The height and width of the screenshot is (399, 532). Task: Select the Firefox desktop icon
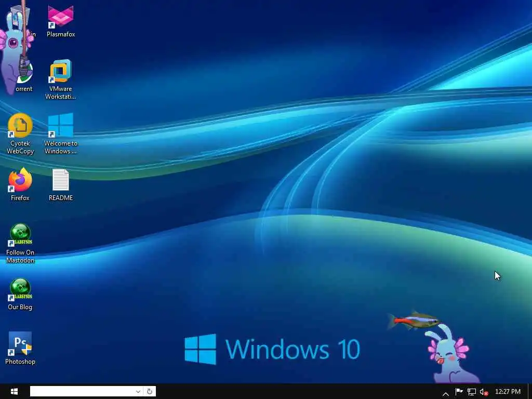20,184
